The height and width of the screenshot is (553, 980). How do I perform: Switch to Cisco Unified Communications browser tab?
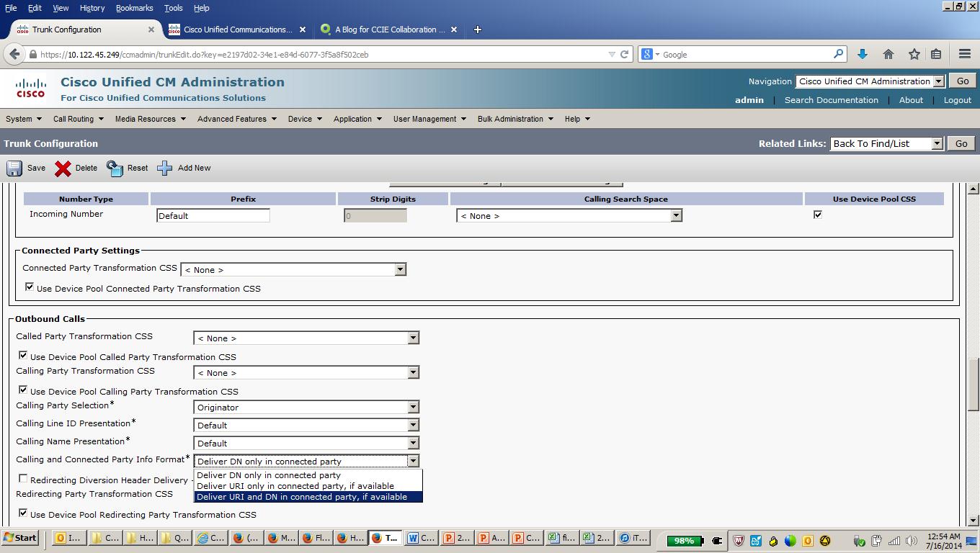click(238, 30)
